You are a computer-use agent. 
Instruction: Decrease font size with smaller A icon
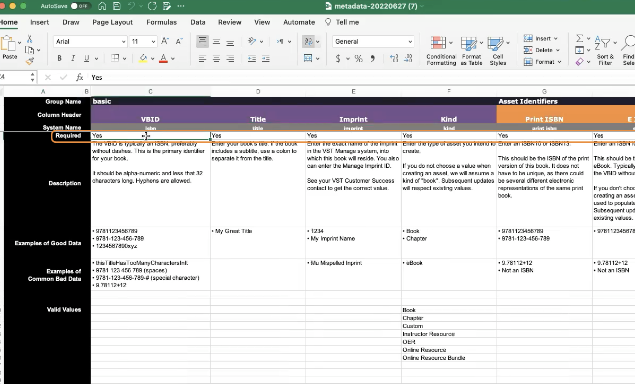tap(179, 41)
